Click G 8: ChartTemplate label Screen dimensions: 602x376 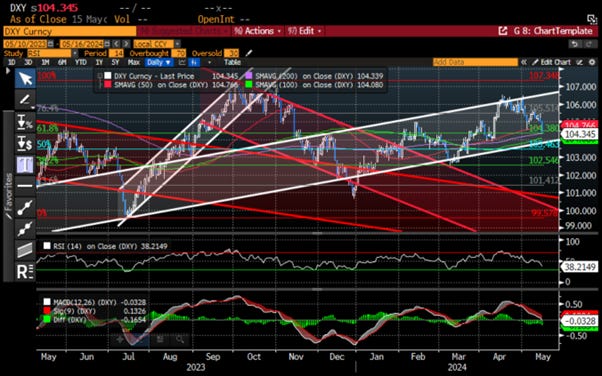pyautogui.click(x=553, y=31)
